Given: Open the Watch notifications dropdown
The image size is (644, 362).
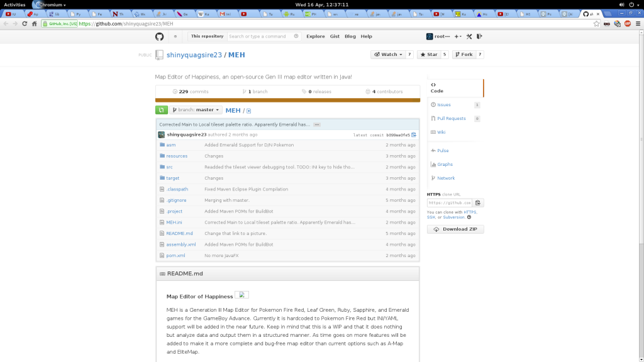Looking at the screenshot, I should [386, 55].
